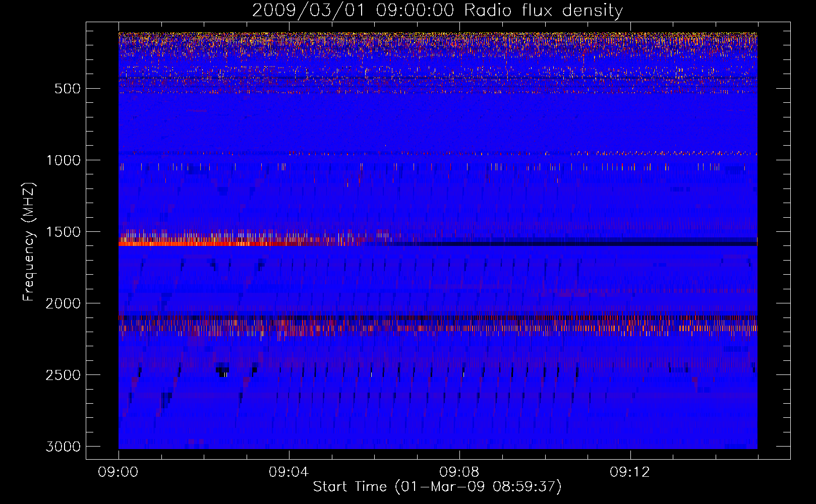
Task: Click the 500 frequency tick label
Action: point(68,89)
